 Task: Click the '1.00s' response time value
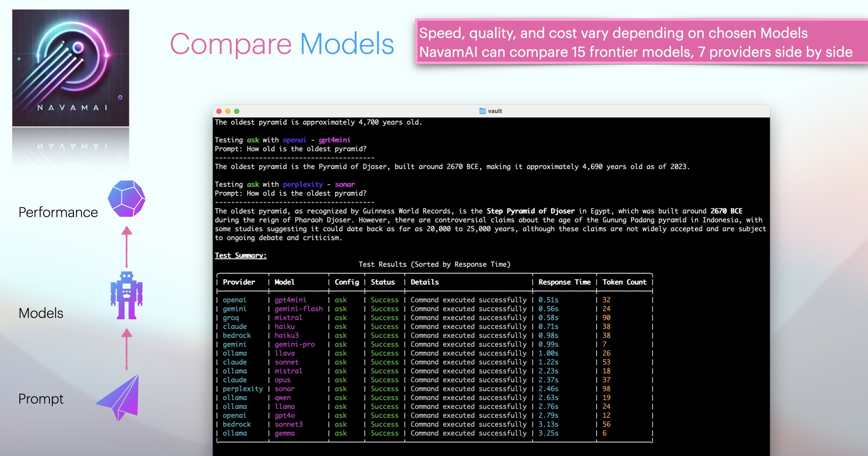(x=549, y=353)
